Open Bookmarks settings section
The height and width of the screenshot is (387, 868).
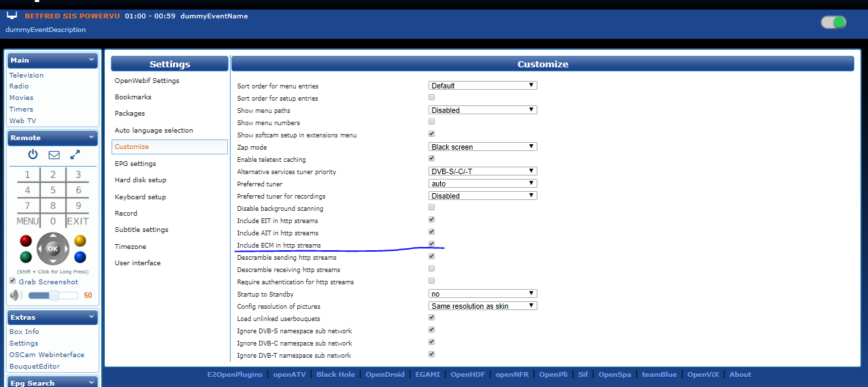[133, 97]
